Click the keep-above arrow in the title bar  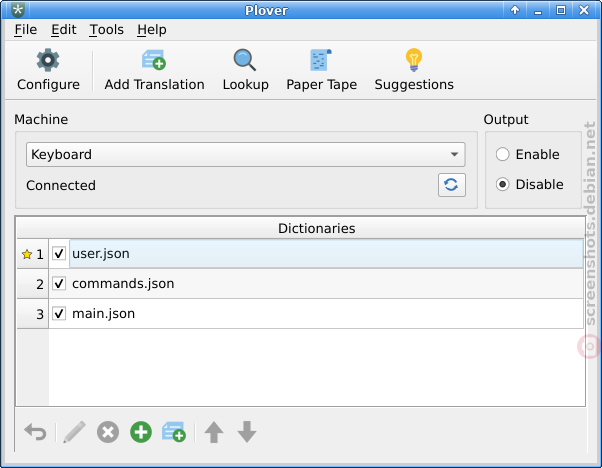(514, 10)
